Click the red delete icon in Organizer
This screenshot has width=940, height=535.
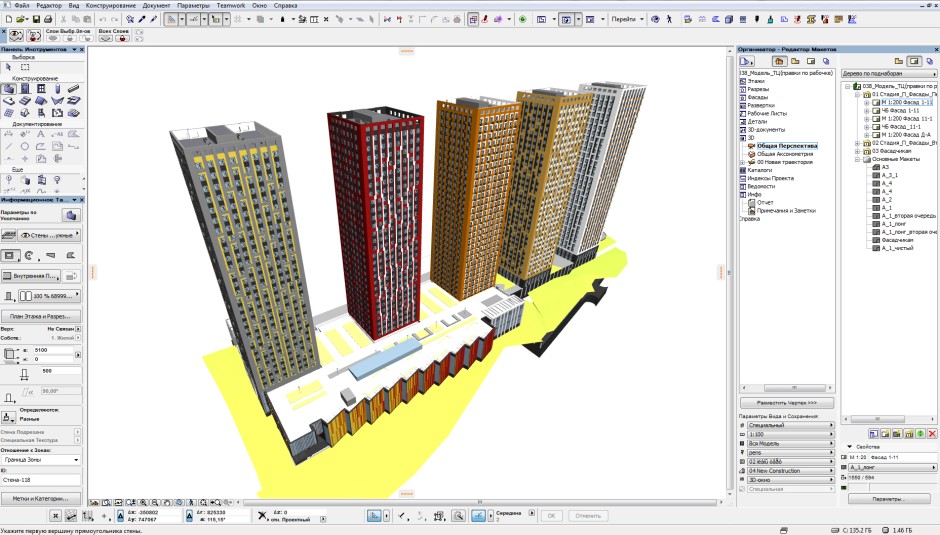[932, 433]
